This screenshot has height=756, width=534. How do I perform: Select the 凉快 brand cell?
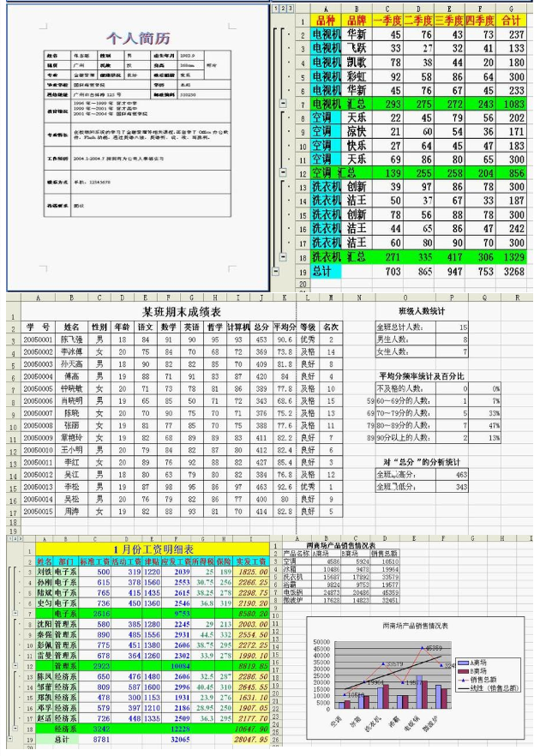click(357, 132)
